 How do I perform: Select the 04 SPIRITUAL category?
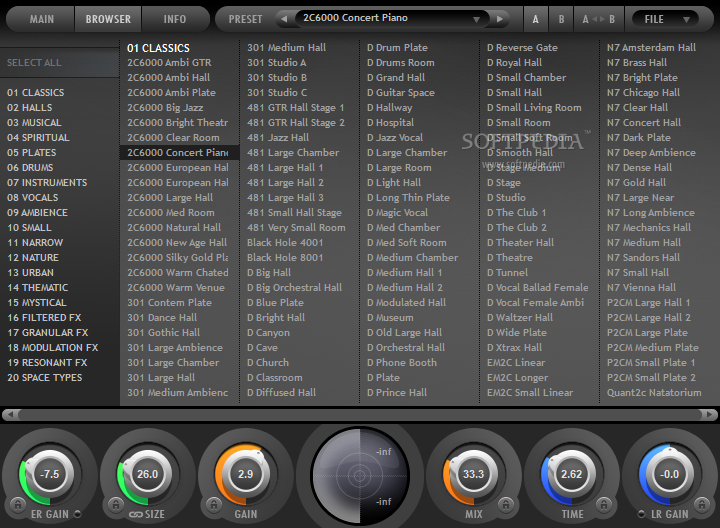38,138
